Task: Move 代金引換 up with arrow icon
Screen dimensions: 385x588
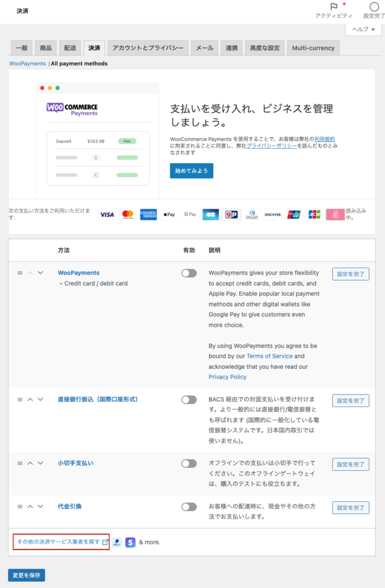Action: coord(30,506)
